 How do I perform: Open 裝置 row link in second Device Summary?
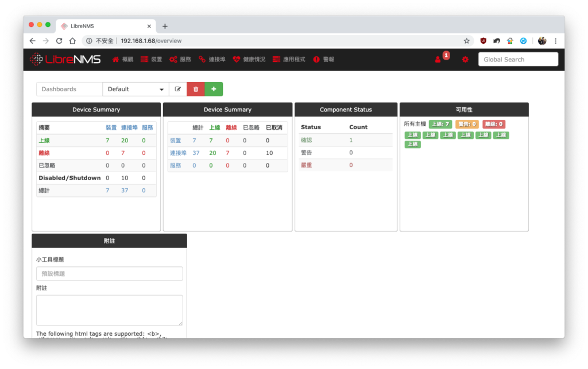(x=176, y=141)
